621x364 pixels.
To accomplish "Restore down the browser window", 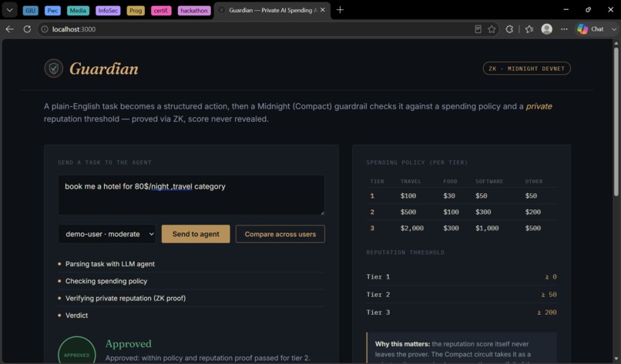I will (x=588, y=10).
